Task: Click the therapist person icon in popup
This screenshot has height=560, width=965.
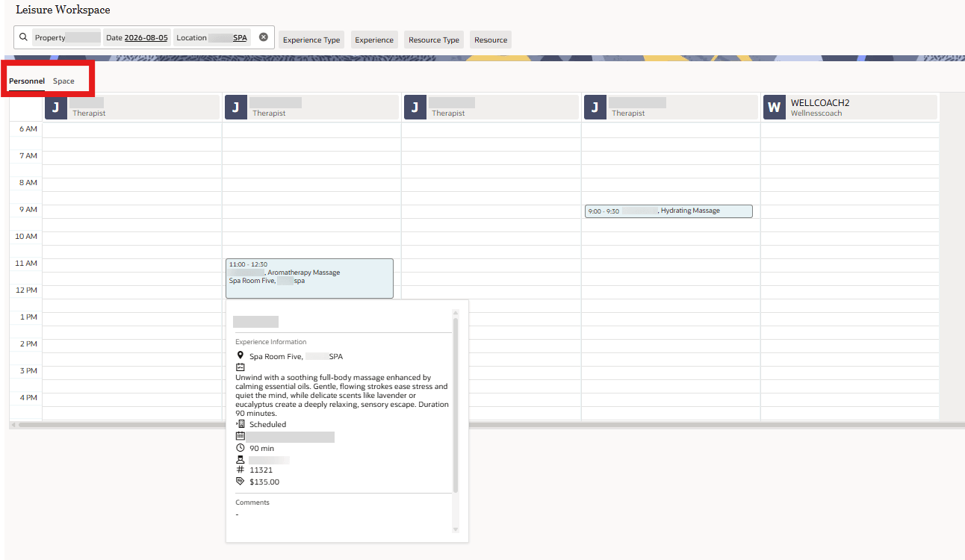Action: click(x=240, y=459)
